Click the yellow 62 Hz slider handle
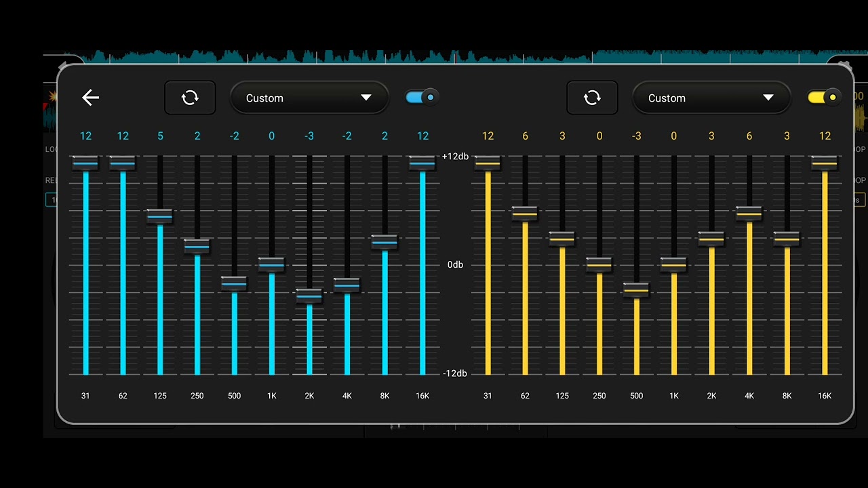 click(525, 213)
